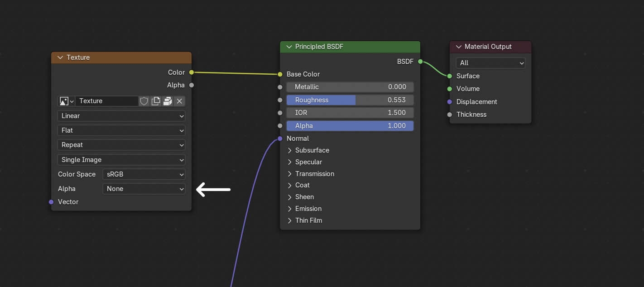Expand the Sheen panel
This screenshot has width=644, height=287.
tap(290, 197)
